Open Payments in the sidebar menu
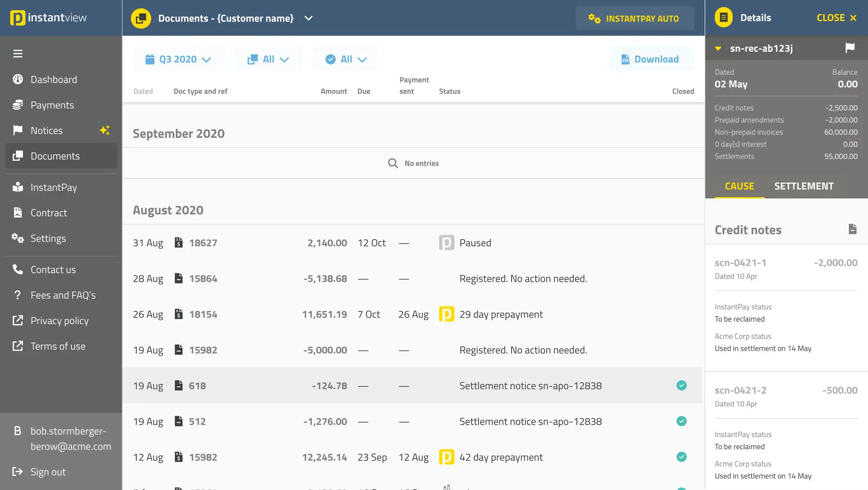 click(52, 105)
